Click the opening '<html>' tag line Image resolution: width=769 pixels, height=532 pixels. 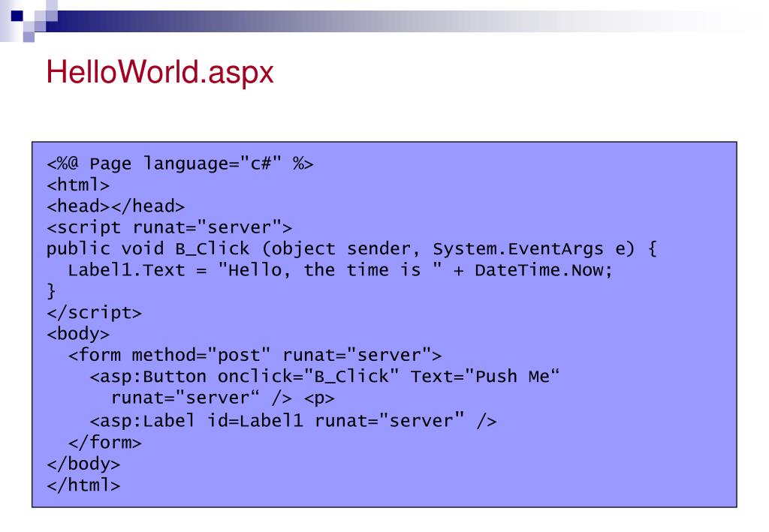click(78, 185)
